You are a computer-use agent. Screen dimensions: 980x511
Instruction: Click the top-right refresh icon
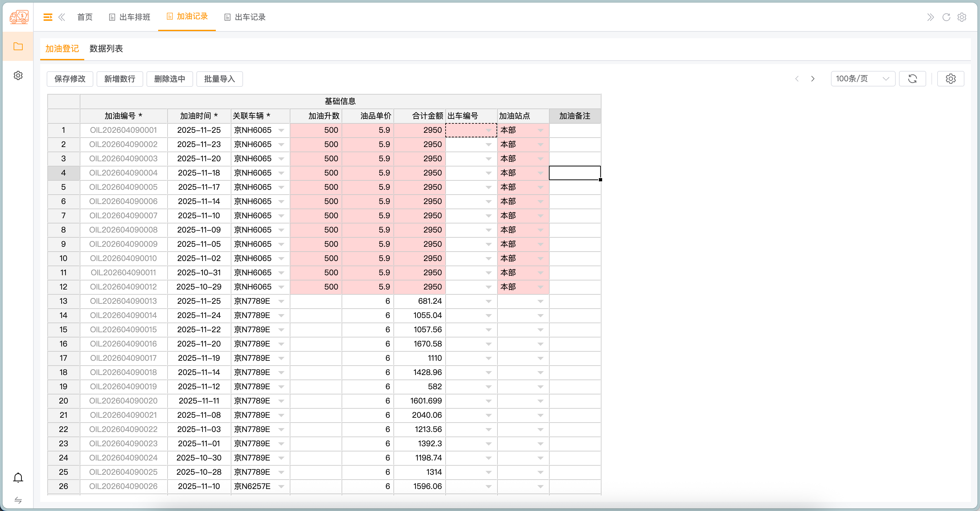click(x=946, y=17)
